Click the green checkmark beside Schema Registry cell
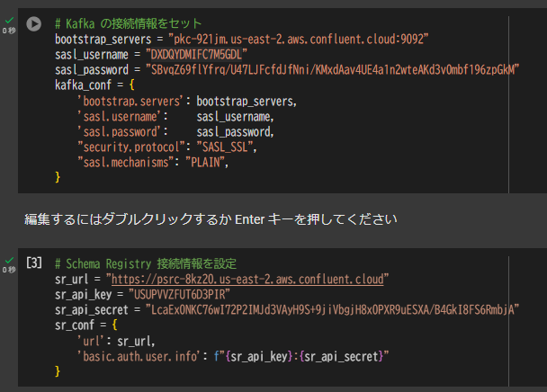The width and height of the screenshot is (547, 392). pos(9,260)
